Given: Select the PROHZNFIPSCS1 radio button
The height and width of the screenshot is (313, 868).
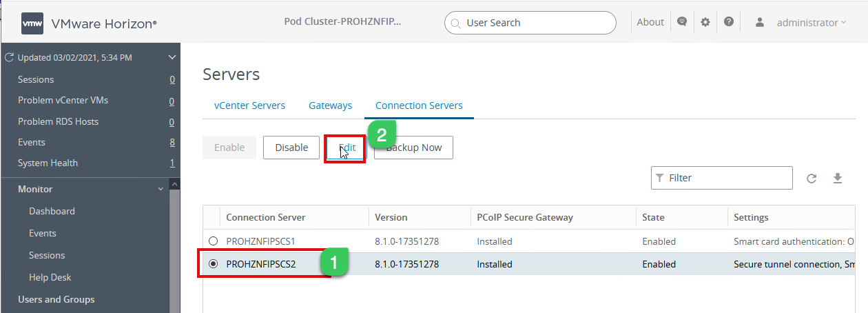Looking at the screenshot, I should pyautogui.click(x=214, y=241).
